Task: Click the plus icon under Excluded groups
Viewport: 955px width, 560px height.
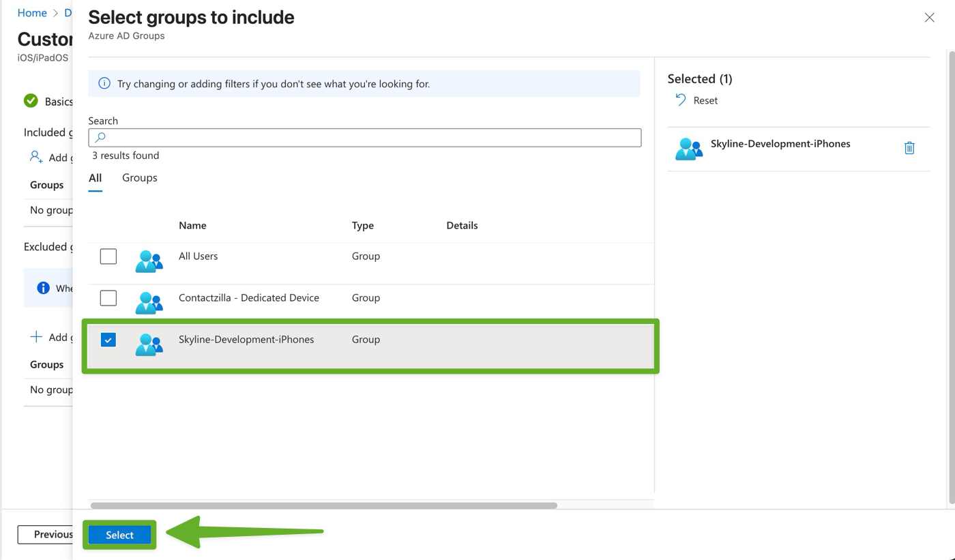Action: click(x=36, y=337)
